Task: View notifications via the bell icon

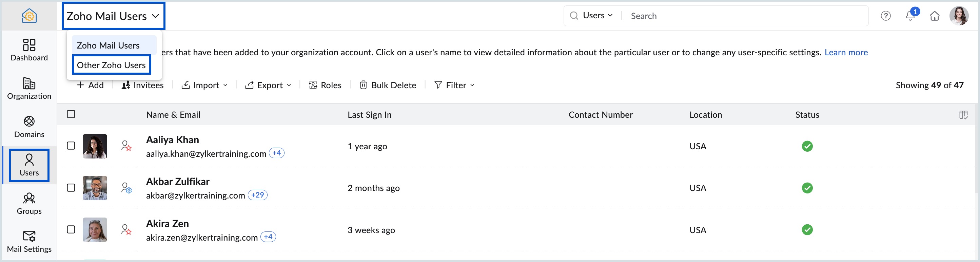Action: pos(910,16)
